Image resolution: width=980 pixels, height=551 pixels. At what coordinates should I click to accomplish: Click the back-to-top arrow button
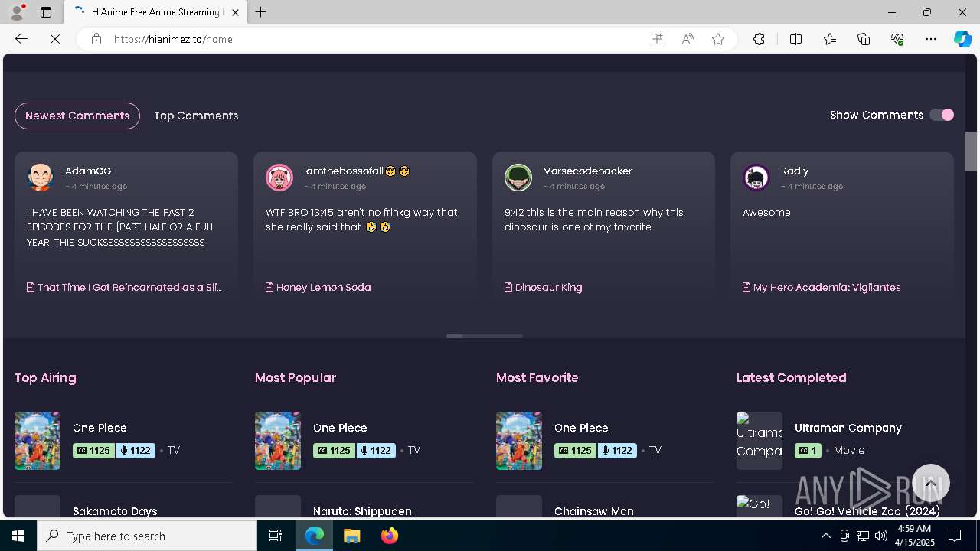(x=931, y=483)
